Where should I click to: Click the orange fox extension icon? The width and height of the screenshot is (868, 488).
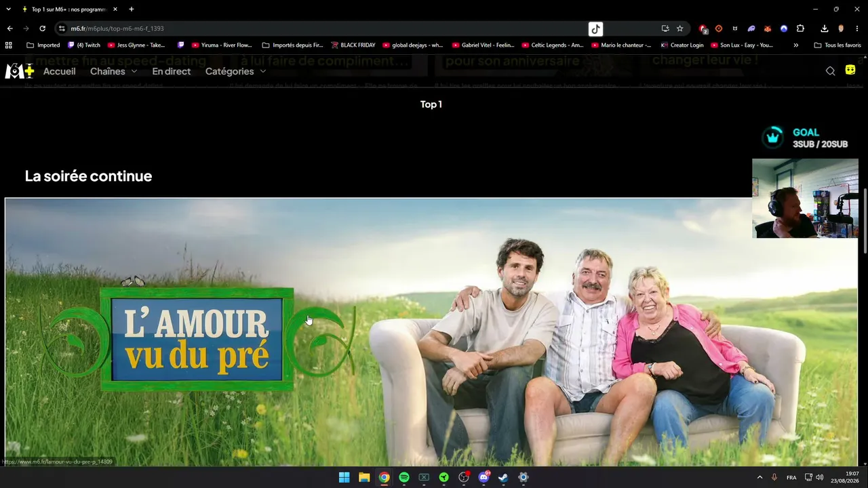click(768, 28)
